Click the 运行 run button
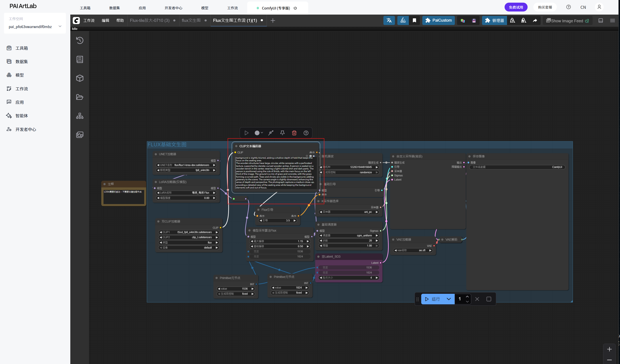Image resolution: width=620 pixels, height=364 pixels. [x=433, y=299]
